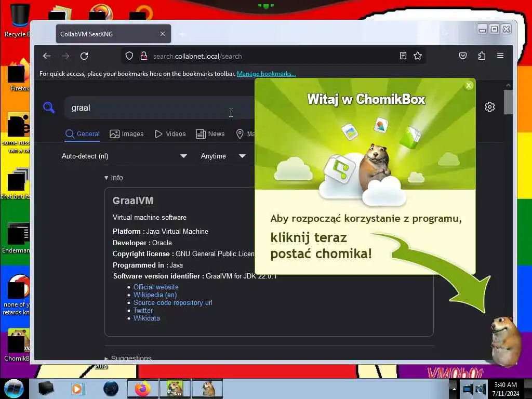Image resolution: width=532 pixels, height=399 pixels.
Task: Switch to the News search tab
Action: coord(210,134)
